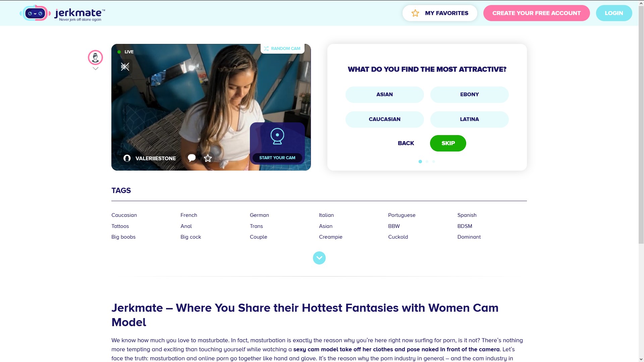Click Create Your Free Account
Screen dimensions: 644x362
(536, 13)
